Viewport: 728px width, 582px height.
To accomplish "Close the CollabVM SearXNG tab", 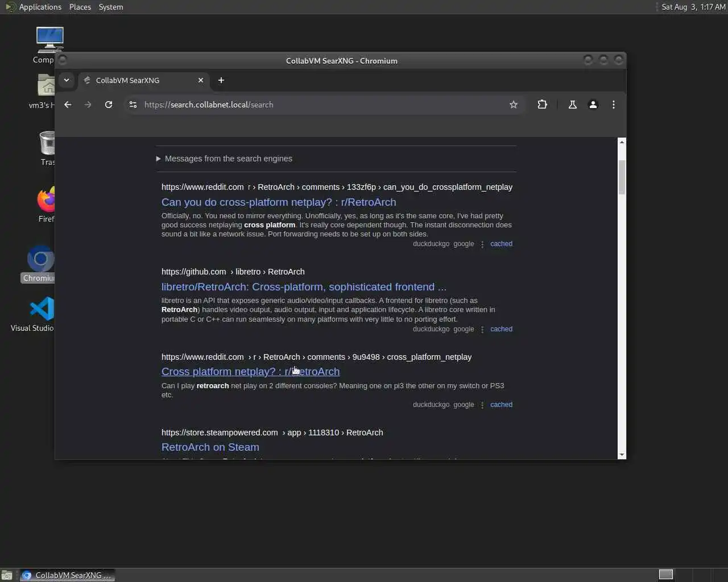I will tap(201, 80).
